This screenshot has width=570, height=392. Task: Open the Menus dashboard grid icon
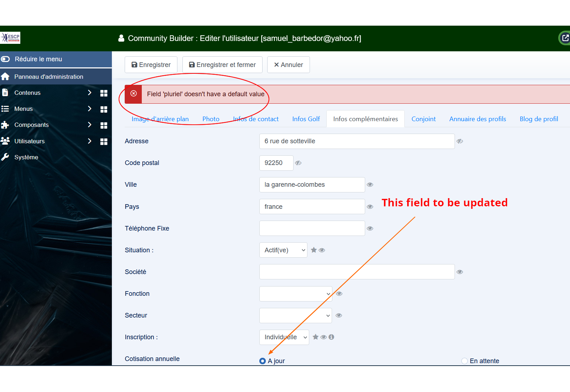pyautogui.click(x=104, y=109)
